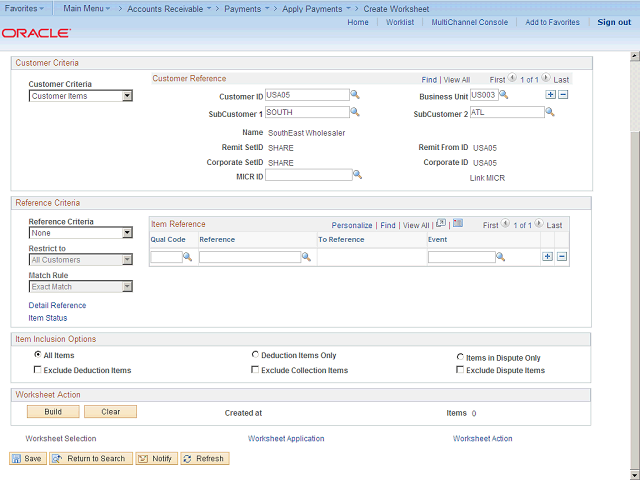Delete Customer Reference row with minus icon
Viewport: 640px width, 480px height.
click(x=563, y=95)
